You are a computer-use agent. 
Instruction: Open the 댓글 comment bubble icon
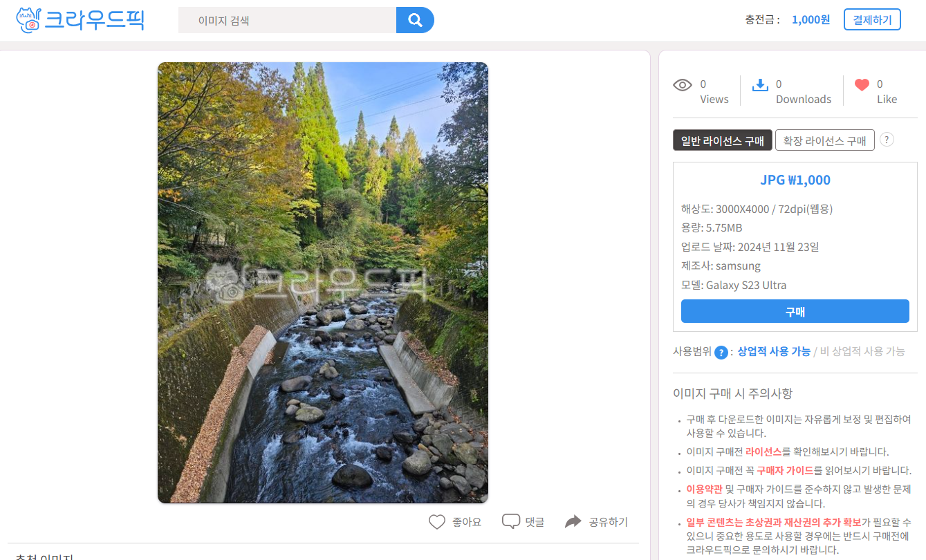[510, 521]
